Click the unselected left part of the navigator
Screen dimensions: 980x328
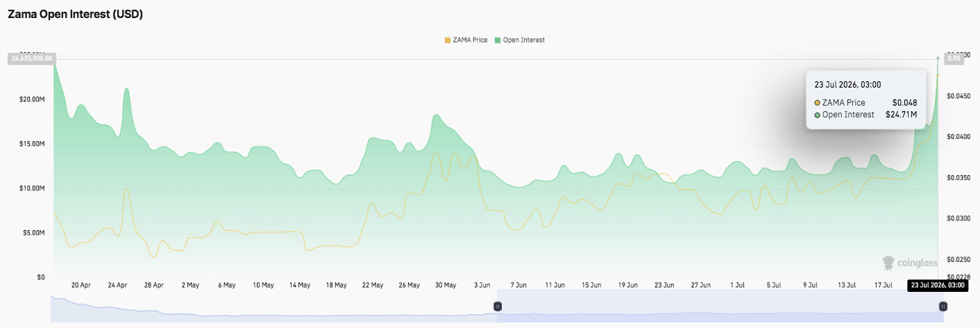coord(274,306)
